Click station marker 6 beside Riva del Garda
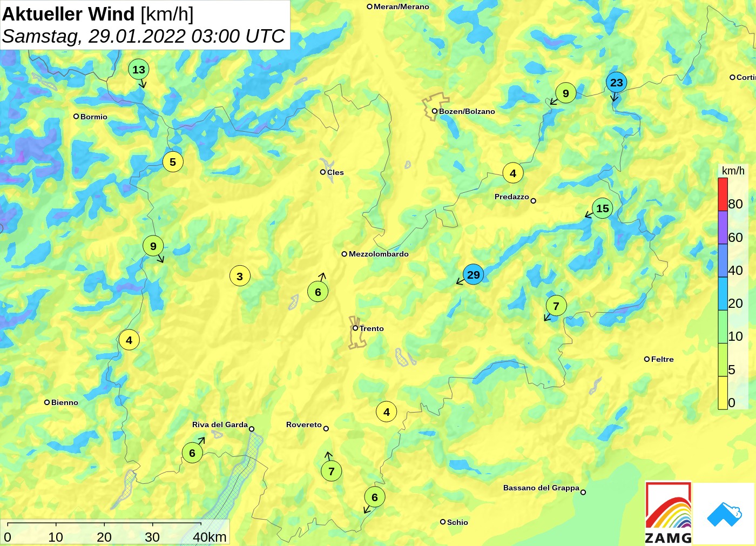The width and height of the screenshot is (756, 546). pos(192,453)
